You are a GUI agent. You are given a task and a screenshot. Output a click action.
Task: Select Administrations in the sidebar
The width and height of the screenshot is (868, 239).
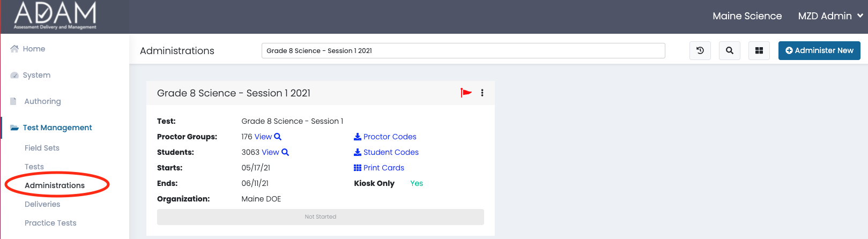tap(55, 185)
